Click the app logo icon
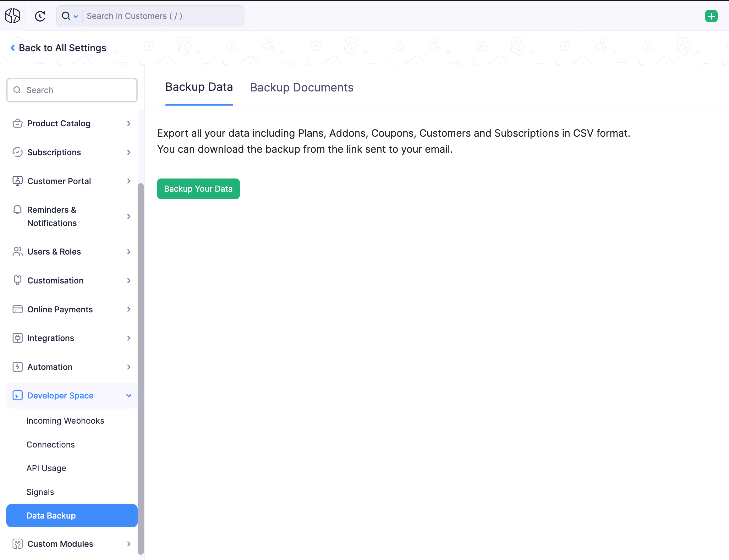This screenshot has width=729, height=560. click(x=13, y=16)
